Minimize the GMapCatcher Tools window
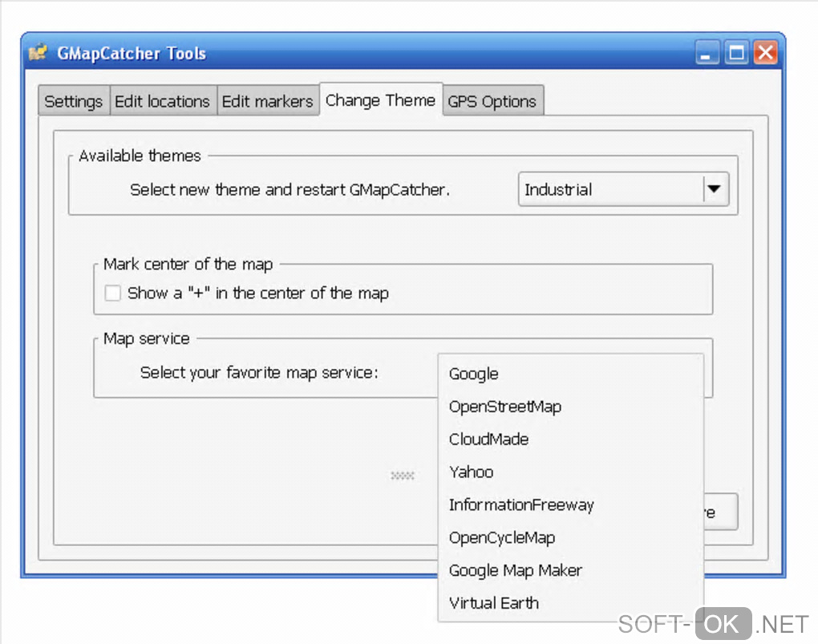 (x=707, y=54)
